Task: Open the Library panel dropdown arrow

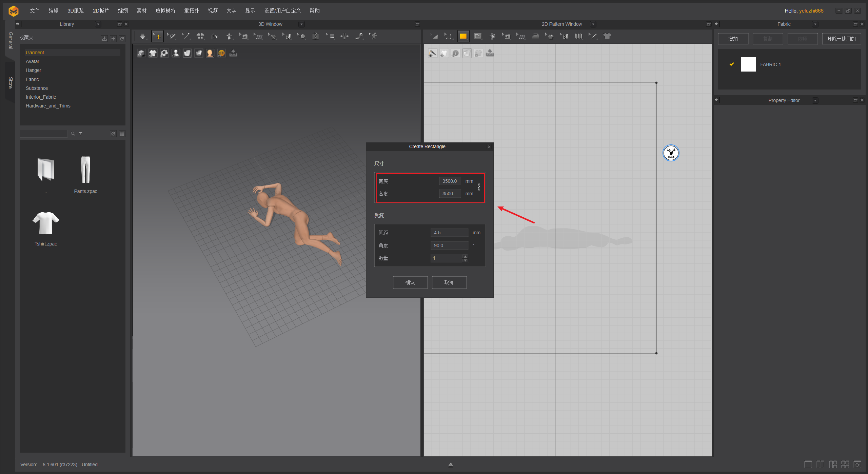Action: click(98, 24)
